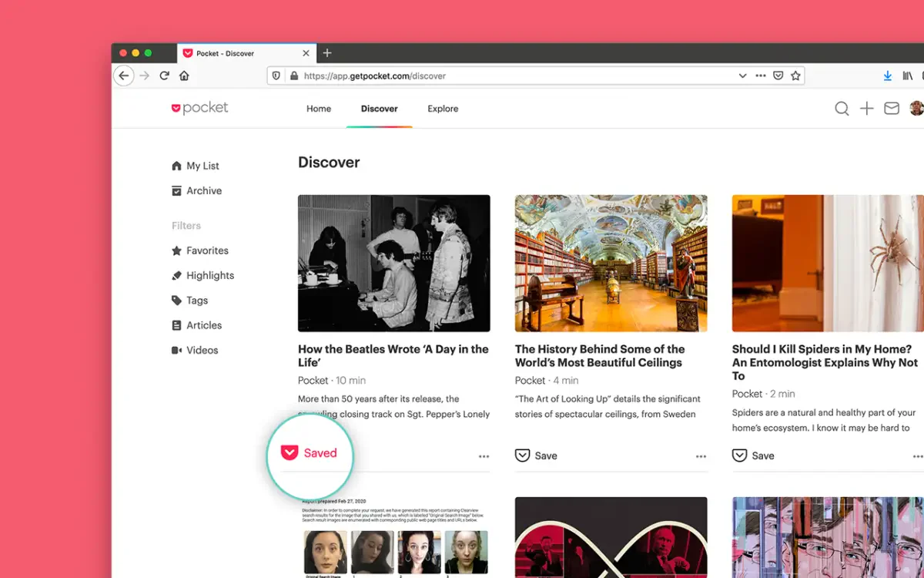Open a new browser tab
The width and height of the screenshot is (924, 578).
[x=327, y=53]
